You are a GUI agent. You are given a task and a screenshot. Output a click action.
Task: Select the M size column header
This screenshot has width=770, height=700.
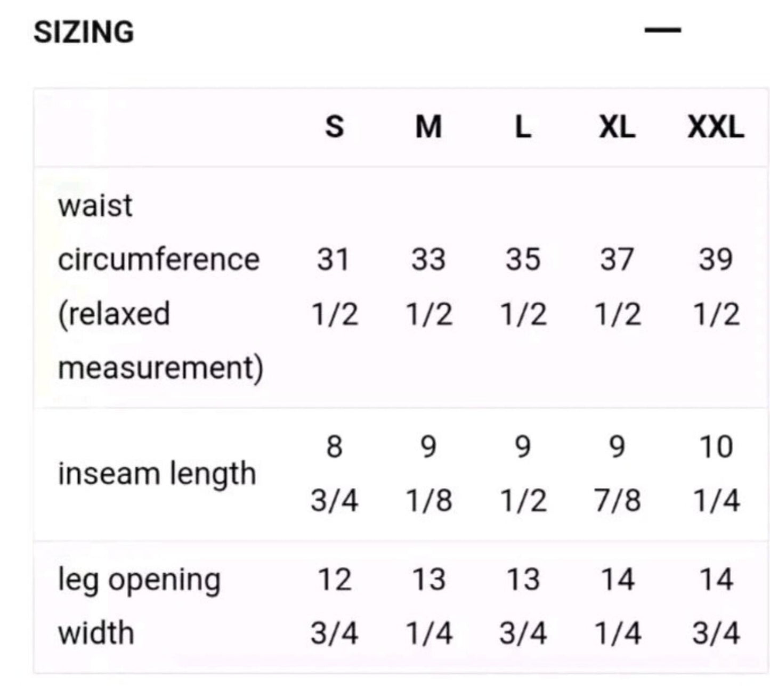click(x=428, y=127)
